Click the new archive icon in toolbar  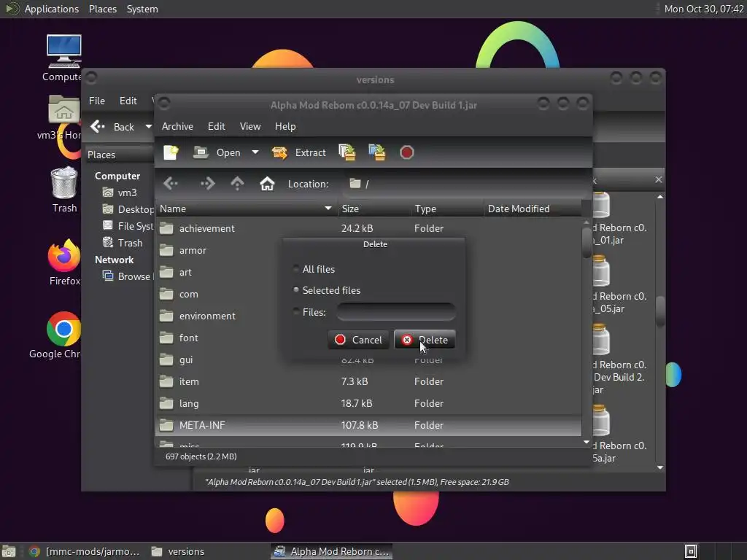[171, 152]
